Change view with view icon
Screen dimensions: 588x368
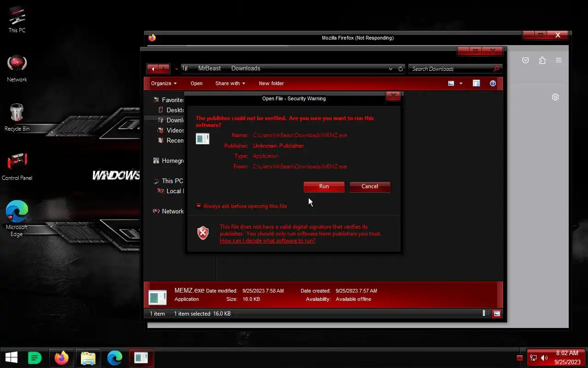coord(451,83)
